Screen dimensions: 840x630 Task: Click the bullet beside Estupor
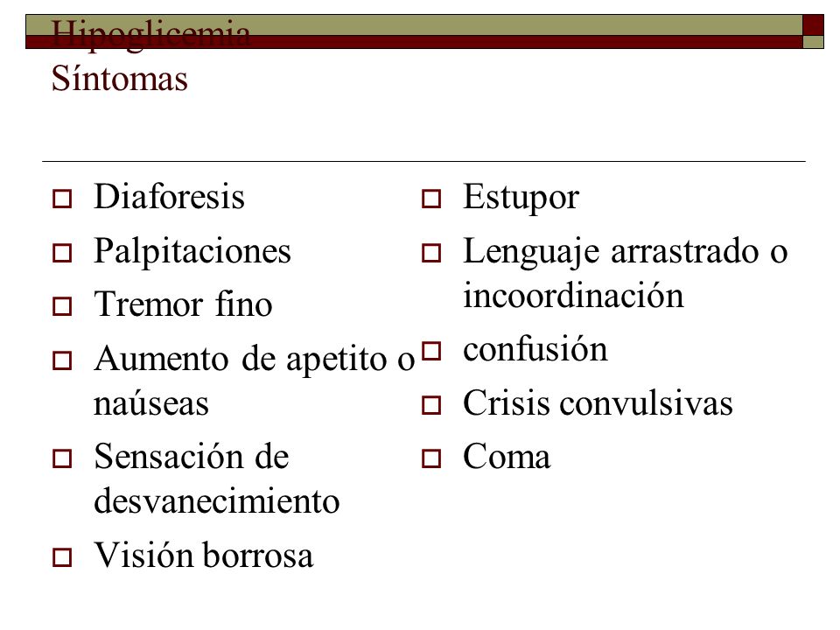(431, 199)
